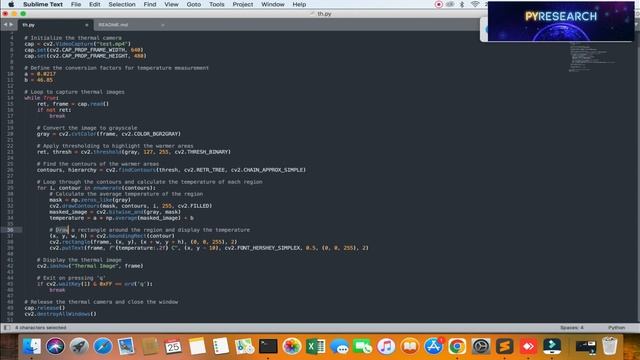
Task: Open Terminal from the dock
Action: click(x=268, y=347)
